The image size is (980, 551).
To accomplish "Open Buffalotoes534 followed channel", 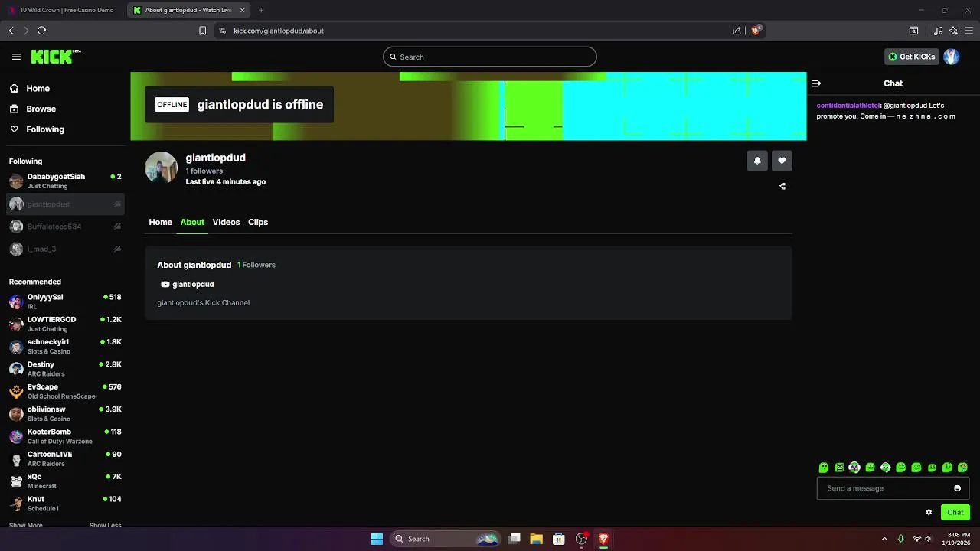I will pos(65,227).
